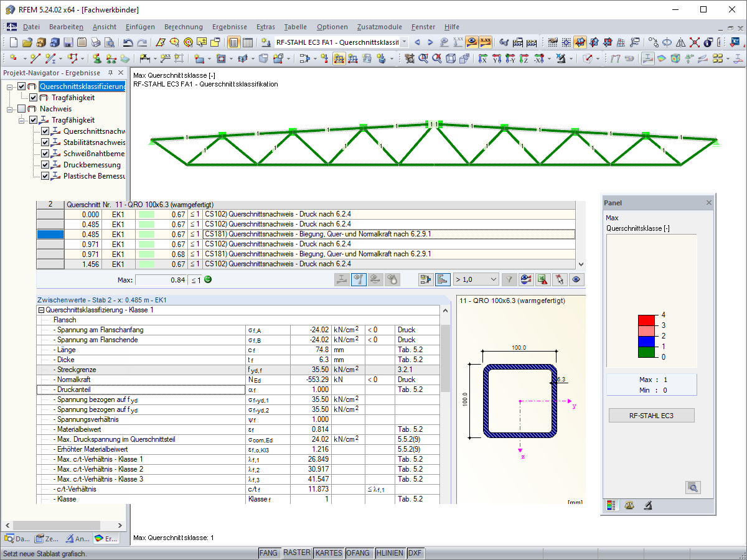Toggle the show results eye icon in toolbar

point(472,42)
